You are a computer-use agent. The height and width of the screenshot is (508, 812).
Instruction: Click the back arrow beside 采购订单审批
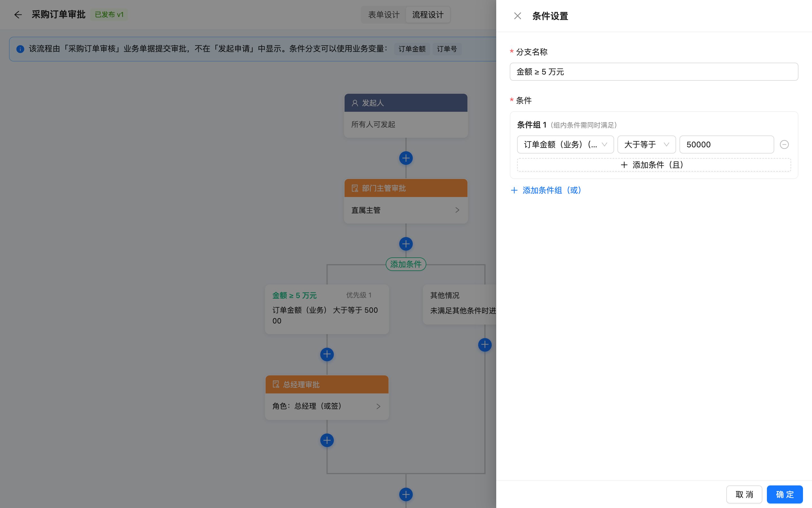[18, 14]
